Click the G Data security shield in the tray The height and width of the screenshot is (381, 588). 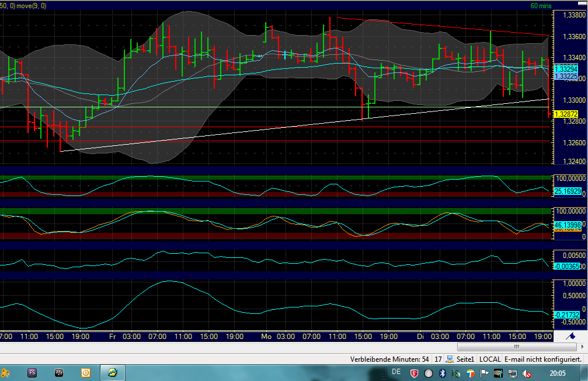point(413,373)
